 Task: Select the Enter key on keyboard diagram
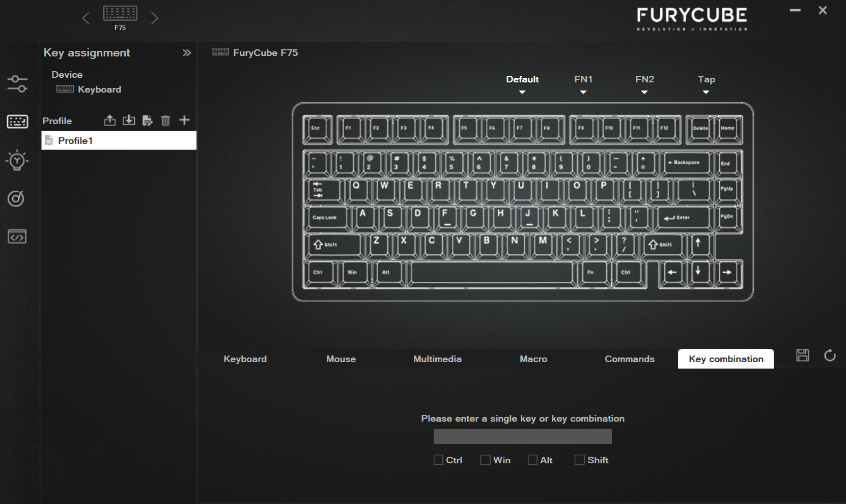[x=683, y=218]
